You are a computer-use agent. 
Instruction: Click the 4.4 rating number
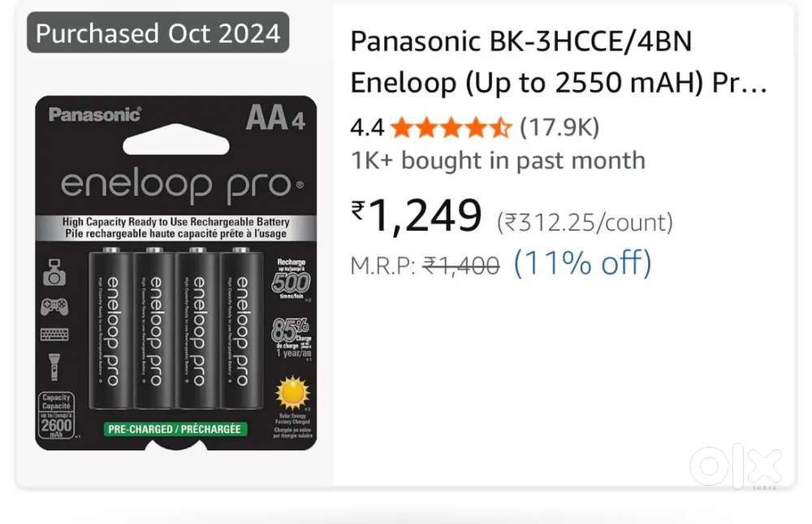pyautogui.click(x=366, y=128)
